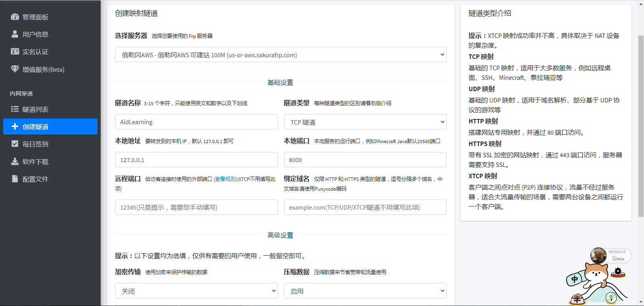Click the 隧道类型介绍 panel title
Screen dimensions: 644x306
[490, 13]
